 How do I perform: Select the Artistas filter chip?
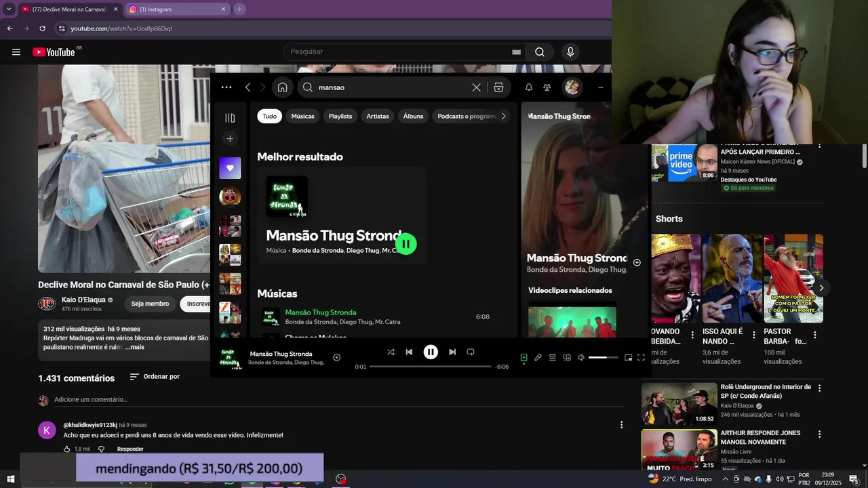(x=378, y=116)
